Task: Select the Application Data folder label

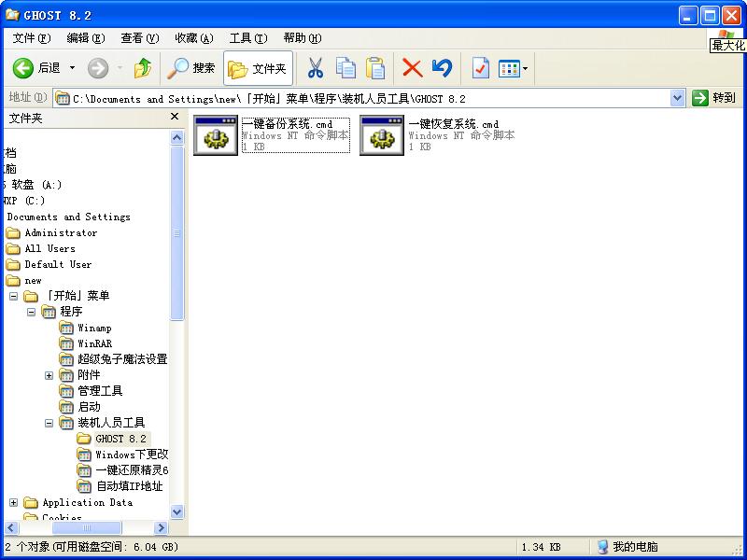Action: [88, 502]
